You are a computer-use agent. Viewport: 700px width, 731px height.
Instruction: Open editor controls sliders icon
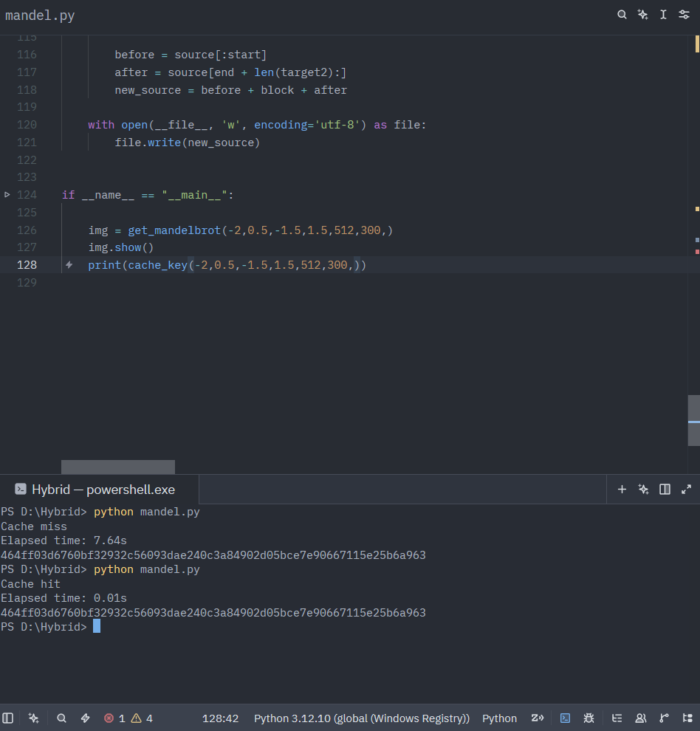[x=684, y=15]
